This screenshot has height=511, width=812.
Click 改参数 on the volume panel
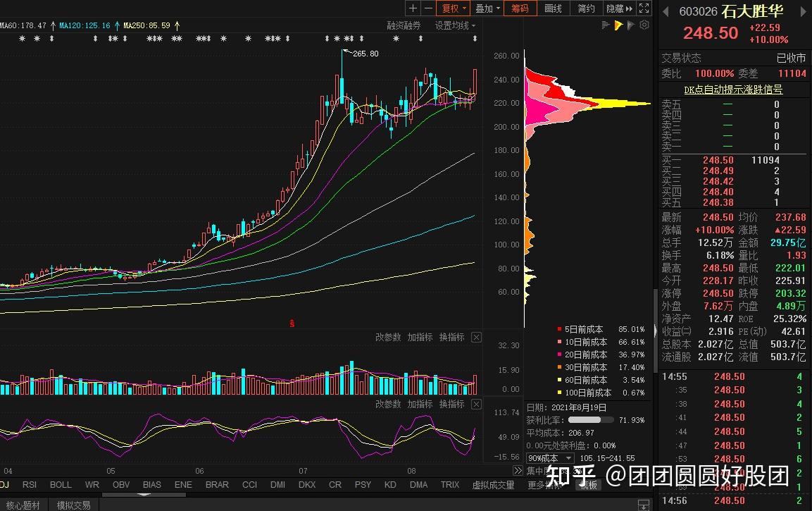[x=388, y=338]
